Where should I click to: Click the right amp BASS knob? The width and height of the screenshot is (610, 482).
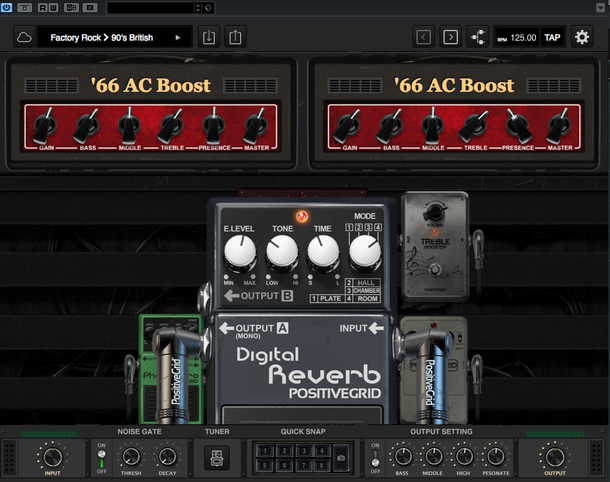tap(390, 126)
